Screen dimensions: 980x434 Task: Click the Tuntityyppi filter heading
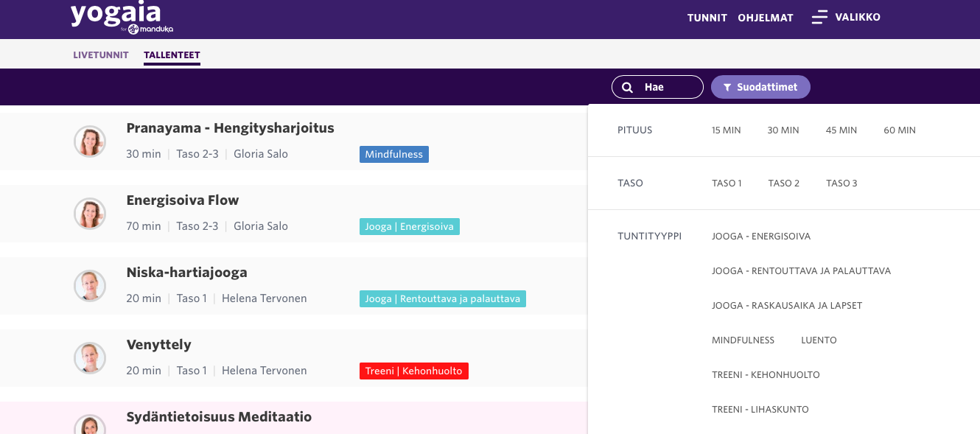click(x=650, y=237)
